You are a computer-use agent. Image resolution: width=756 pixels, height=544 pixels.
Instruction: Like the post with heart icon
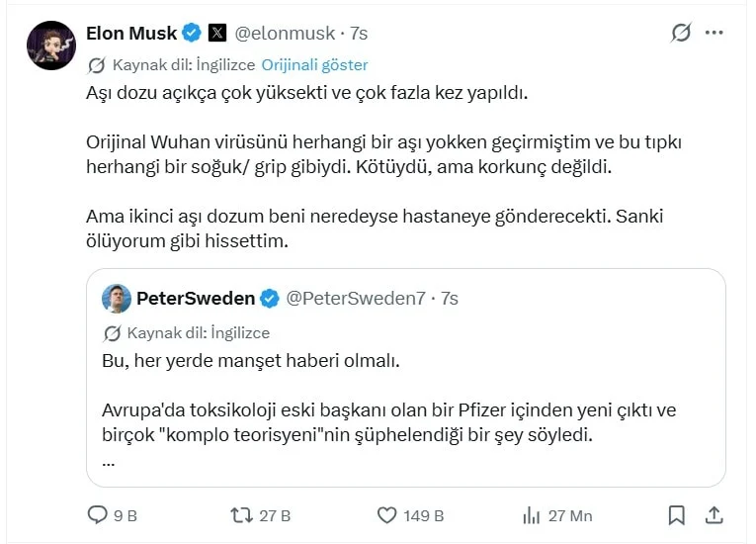coord(388,515)
